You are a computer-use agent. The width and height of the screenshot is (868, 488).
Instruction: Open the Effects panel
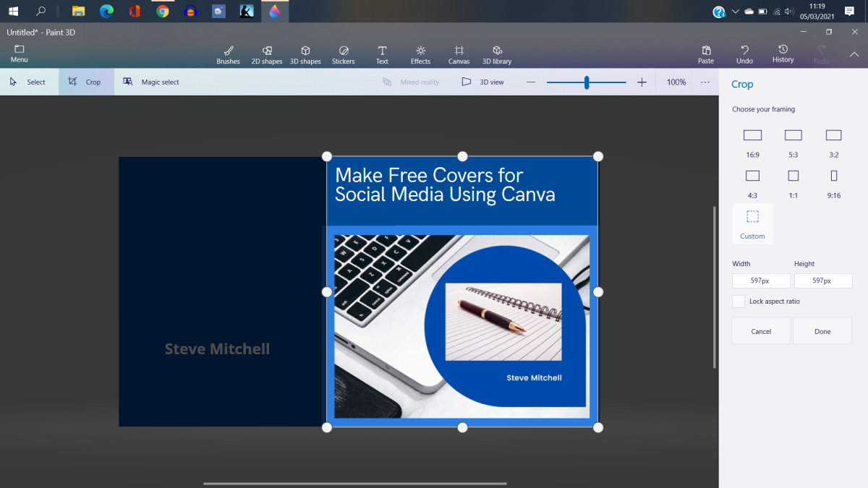click(x=420, y=53)
